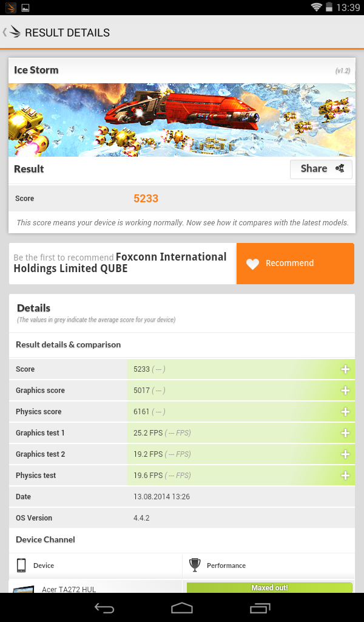Tap the Wi-Fi status bar icon
This screenshot has height=622, width=364.
coord(316,7)
